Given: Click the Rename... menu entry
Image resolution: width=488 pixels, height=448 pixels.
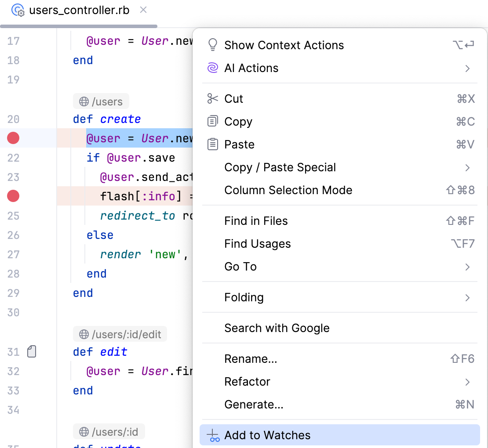Looking at the screenshot, I should click(x=251, y=358).
